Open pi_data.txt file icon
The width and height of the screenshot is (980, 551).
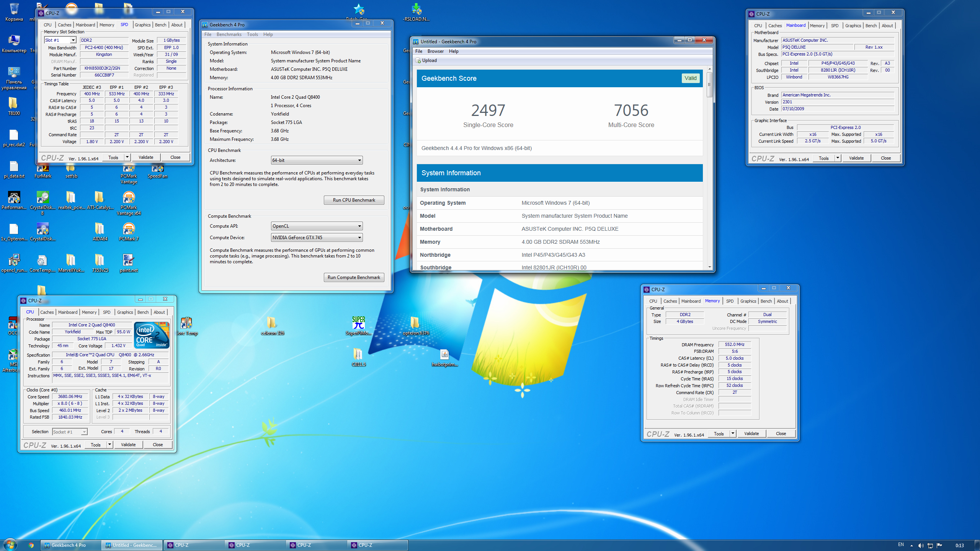coord(14,169)
